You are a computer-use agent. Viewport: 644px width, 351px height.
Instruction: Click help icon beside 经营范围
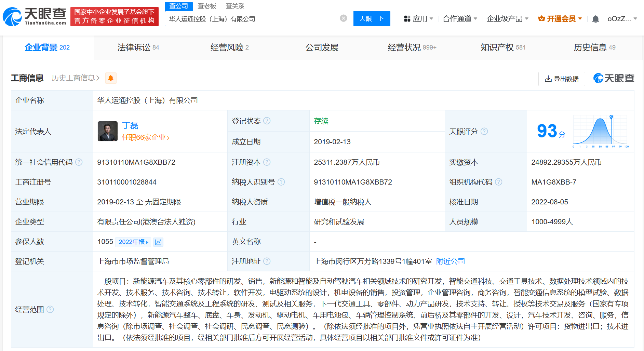tap(50, 309)
